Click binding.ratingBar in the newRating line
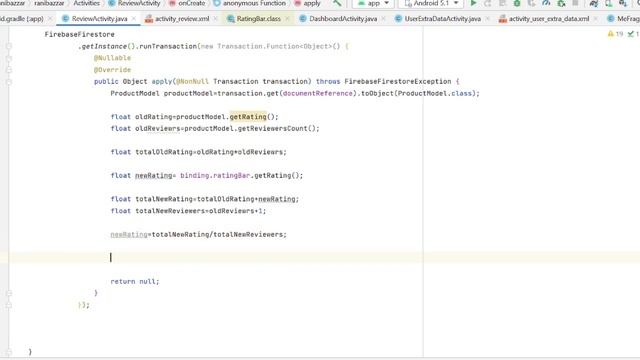Viewport: 640px width, 360px height. [x=215, y=176]
